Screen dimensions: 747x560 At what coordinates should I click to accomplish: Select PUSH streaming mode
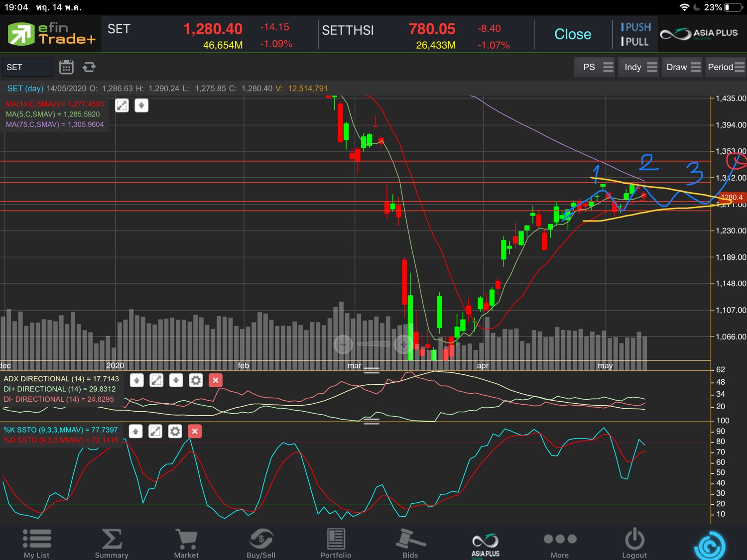(x=636, y=27)
